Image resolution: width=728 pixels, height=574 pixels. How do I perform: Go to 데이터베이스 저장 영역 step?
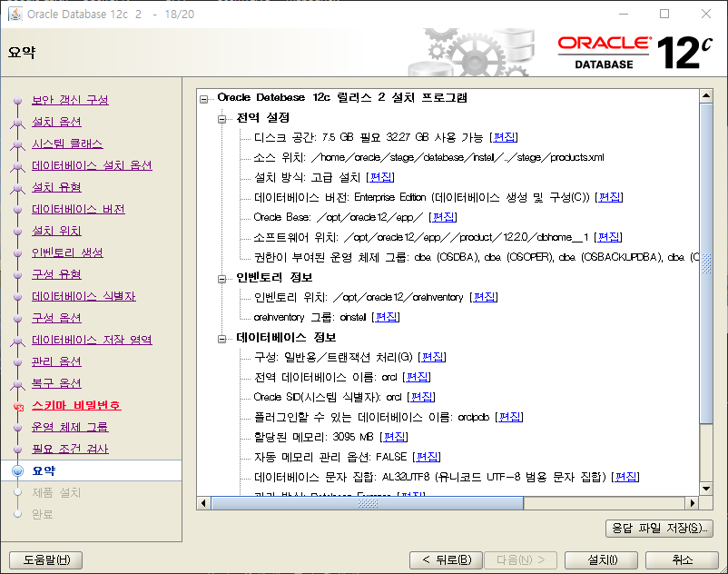(x=92, y=340)
